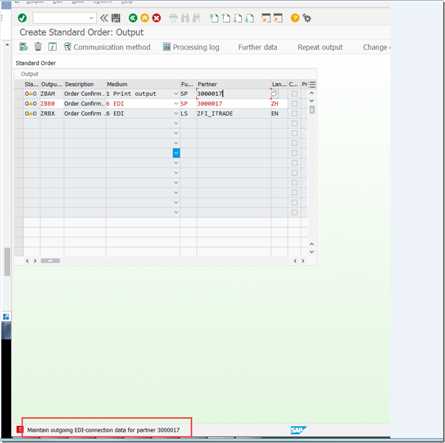
Task: Click Partner field 3000017 in ZBAM row
Action: point(233,94)
